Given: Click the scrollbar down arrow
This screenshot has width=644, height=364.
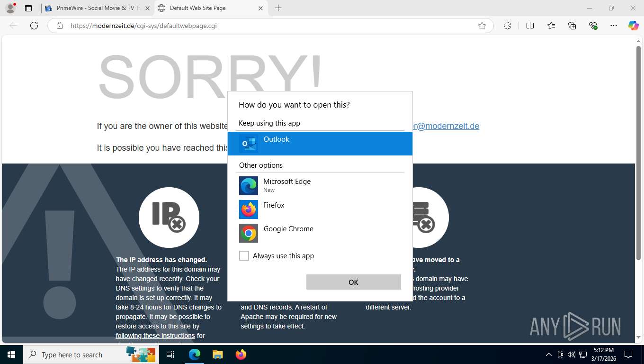Looking at the screenshot, I should tap(638, 337).
